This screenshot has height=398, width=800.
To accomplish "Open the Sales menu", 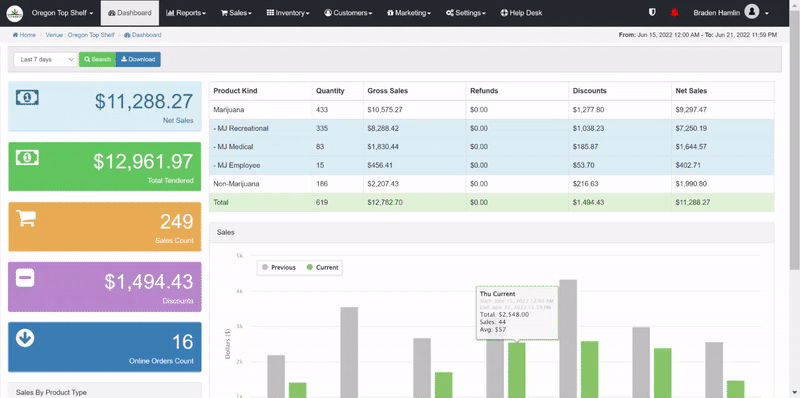I will coord(236,13).
